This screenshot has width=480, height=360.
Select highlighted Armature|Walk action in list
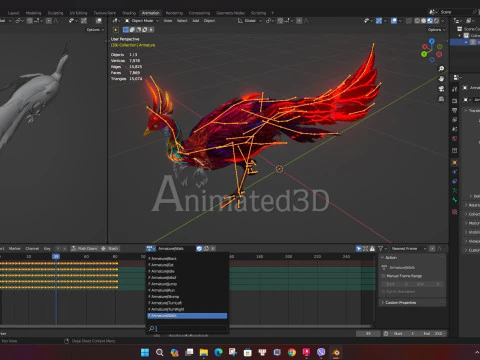[x=187, y=315]
